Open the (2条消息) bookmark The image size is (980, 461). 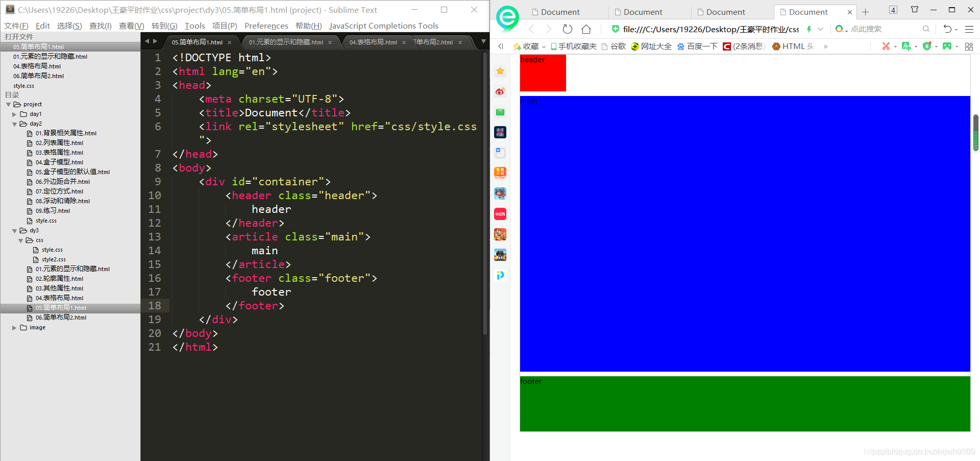coord(744,46)
